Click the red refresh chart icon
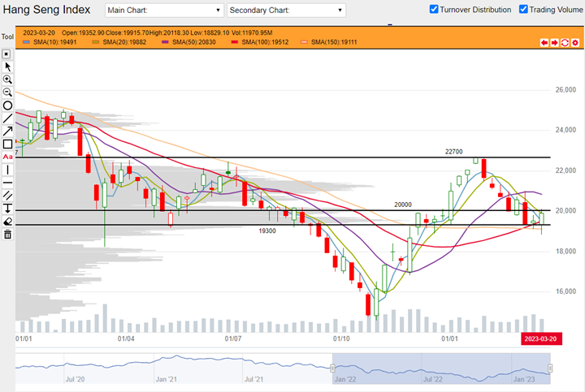Screen dimensions: 585x392 coord(565,42)
